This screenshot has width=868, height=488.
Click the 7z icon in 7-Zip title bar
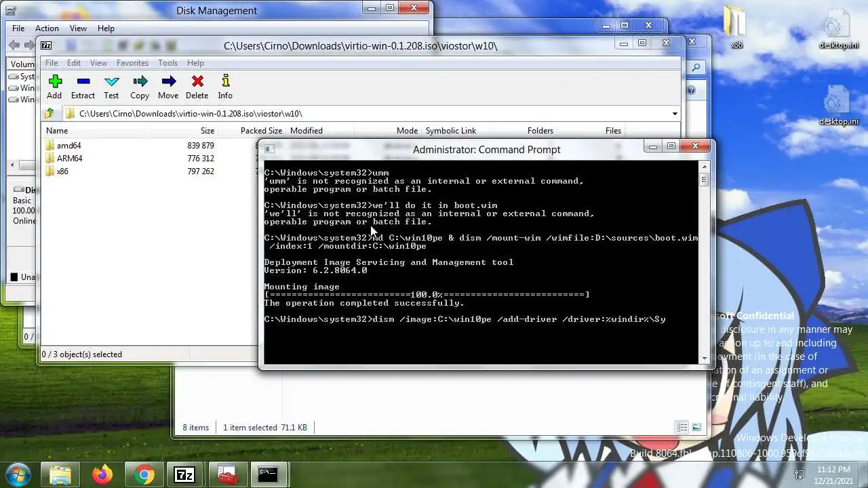[x=46, y=45]
